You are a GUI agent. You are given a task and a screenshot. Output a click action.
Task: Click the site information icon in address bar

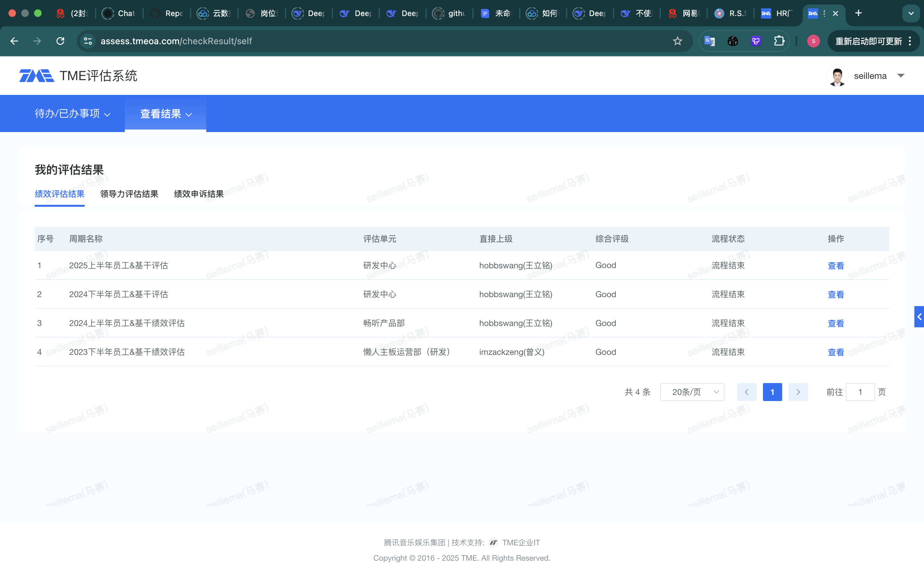coord(88,41)
